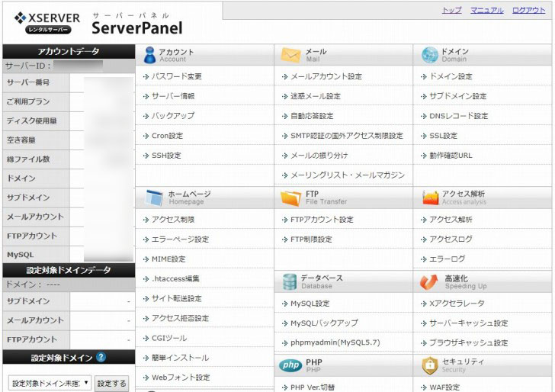Screen dimensions: 555x392
Task: Open アクセス制限 under Homepage
Action: (173, 219)
